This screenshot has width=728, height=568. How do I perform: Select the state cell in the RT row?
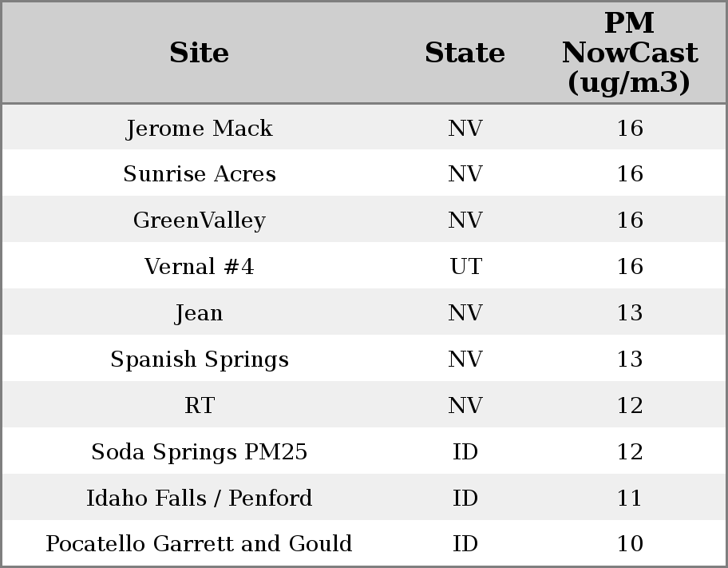coord(465,406)
